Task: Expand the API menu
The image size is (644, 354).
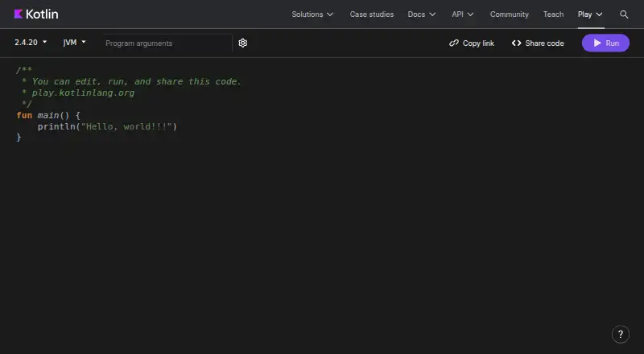Action: tap(463, 14)
